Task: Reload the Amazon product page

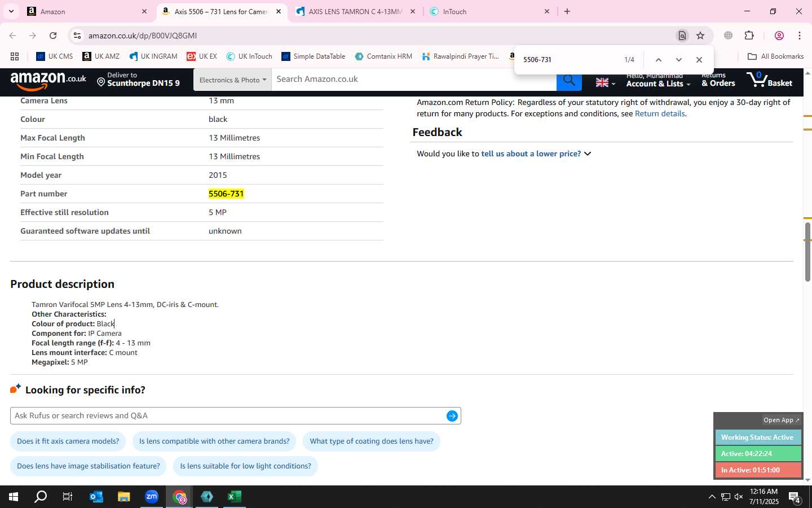Action: [x=53, y=36]
